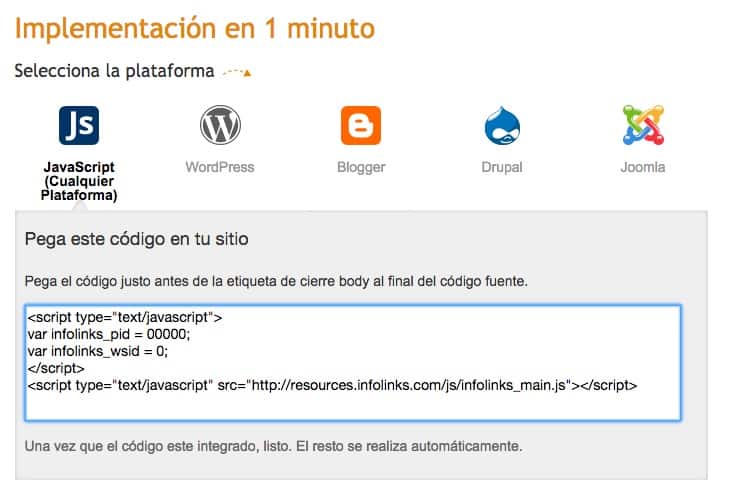The height and width of the screenshot is (504, 729).
Task: Pick the orange Blogger icon
Action: (361, 126)
